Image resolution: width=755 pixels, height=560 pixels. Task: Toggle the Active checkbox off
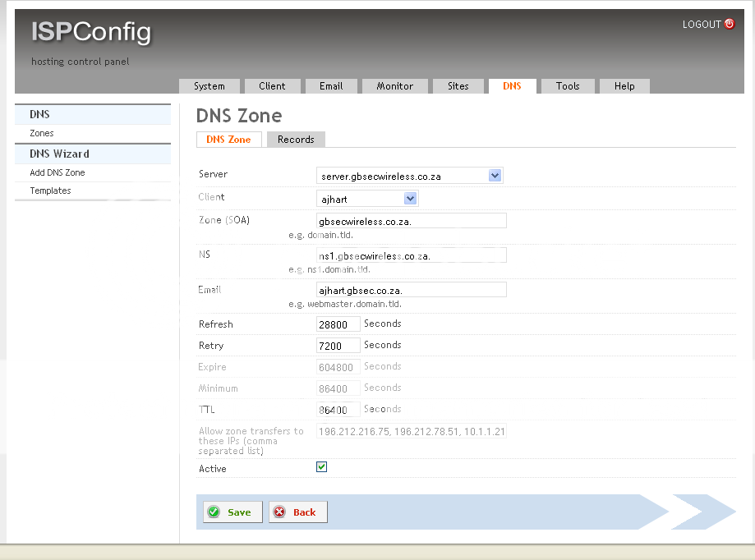(321, 466)
